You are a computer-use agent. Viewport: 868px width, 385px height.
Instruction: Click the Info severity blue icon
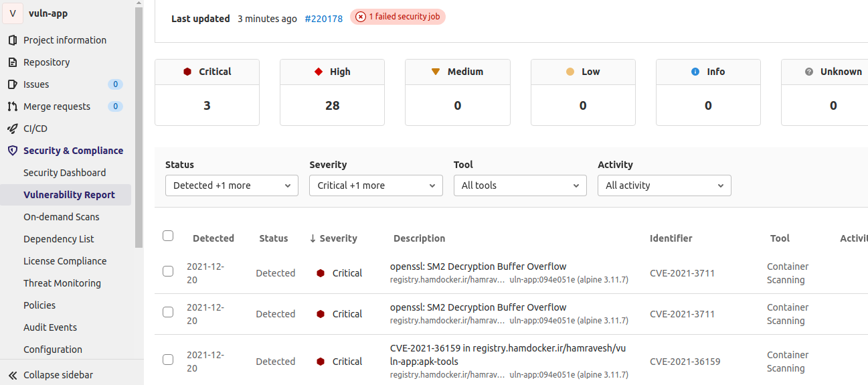695,72
